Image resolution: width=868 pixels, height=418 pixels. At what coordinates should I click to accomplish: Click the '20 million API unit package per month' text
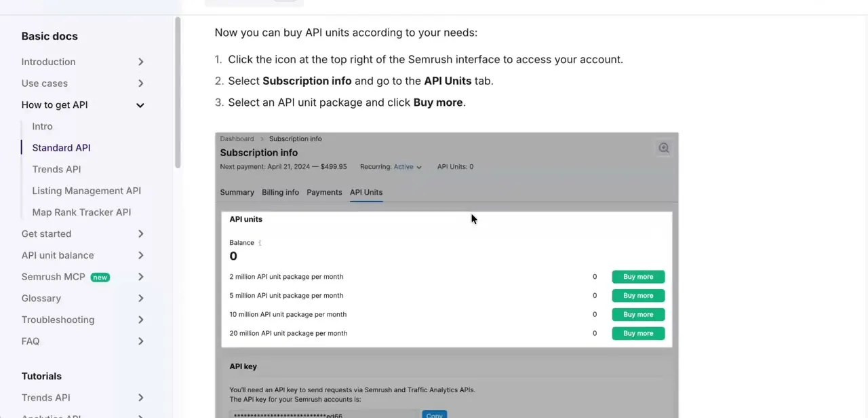288,333
